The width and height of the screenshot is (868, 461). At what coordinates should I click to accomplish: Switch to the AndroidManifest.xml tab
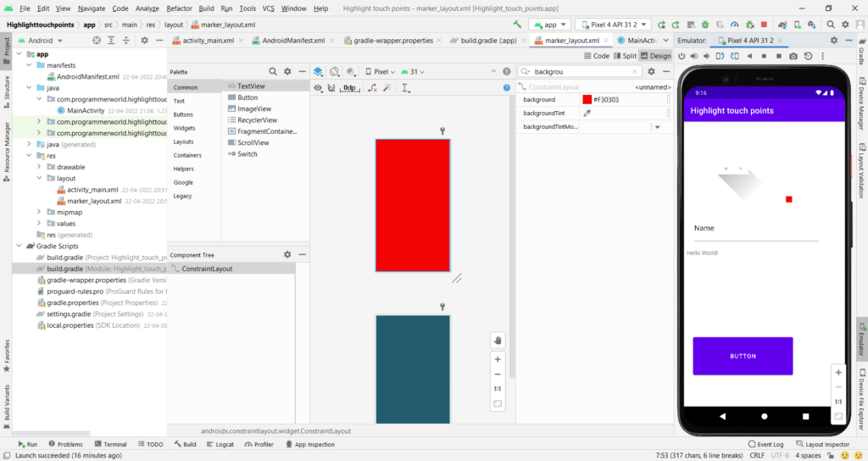292,41
